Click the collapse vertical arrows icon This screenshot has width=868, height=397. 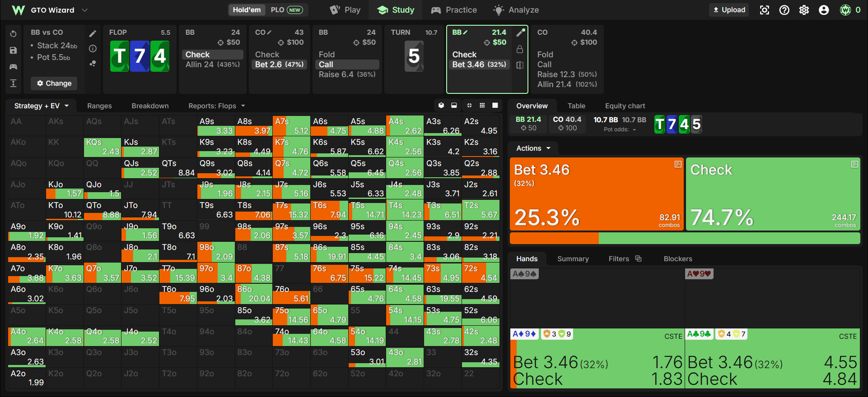13,83
